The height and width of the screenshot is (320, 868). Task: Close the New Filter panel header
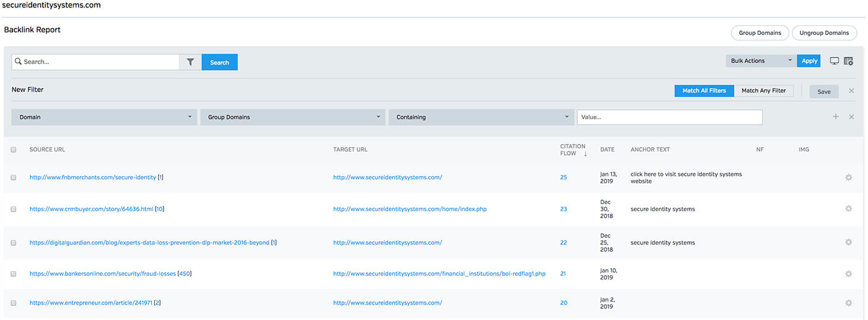tap(851, 91)
